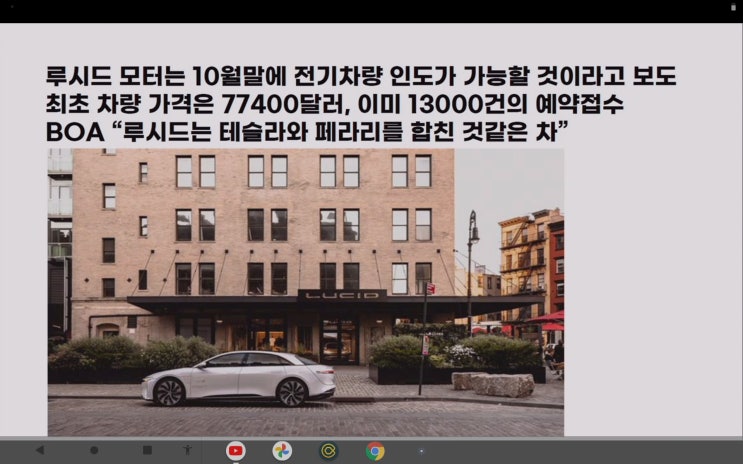This screenshot has height=464, width=743.
Task: Click the white Lucid car in photo
Action: click(239, 378)
